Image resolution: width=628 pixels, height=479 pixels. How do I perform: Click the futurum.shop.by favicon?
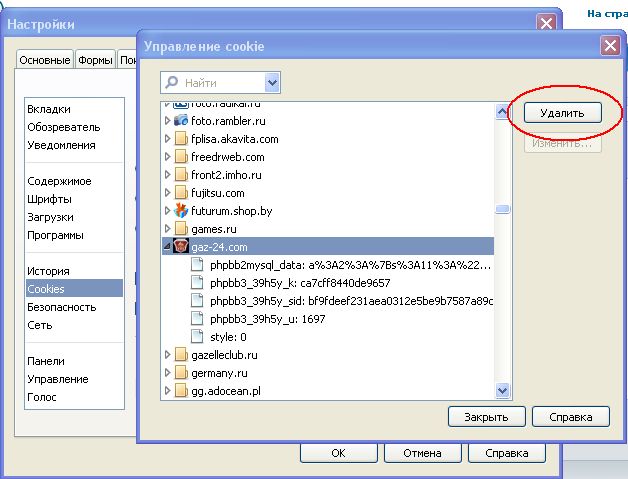pyautogui.click(x=181, y=211)
